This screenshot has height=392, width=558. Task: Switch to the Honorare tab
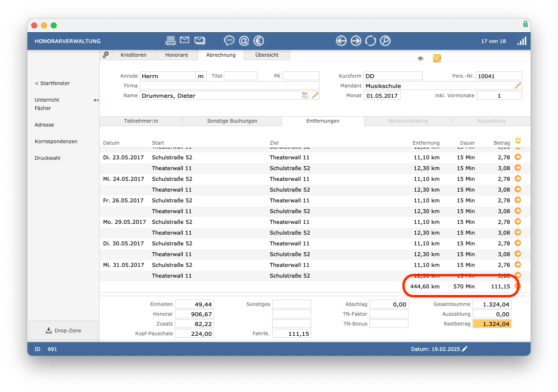click(176, 55)
